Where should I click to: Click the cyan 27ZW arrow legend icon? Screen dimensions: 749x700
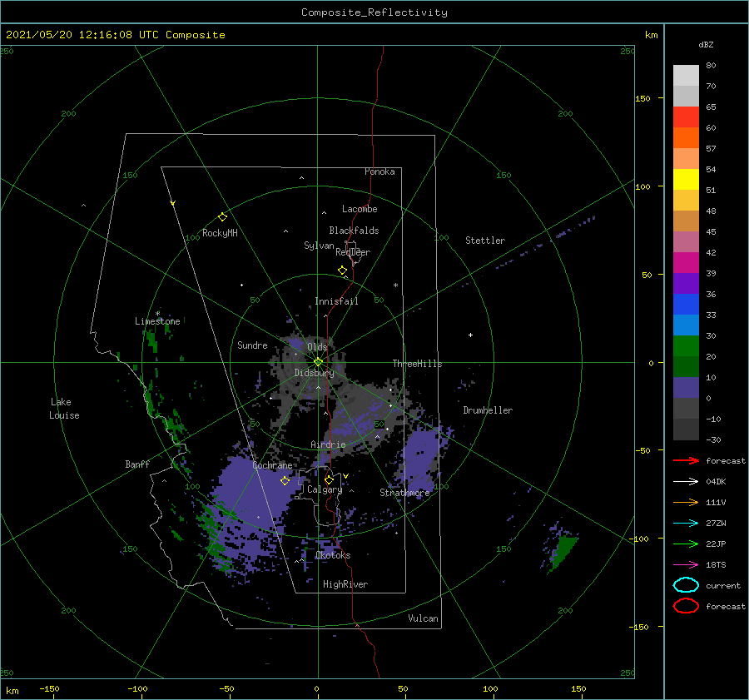(x=686, y=524)
